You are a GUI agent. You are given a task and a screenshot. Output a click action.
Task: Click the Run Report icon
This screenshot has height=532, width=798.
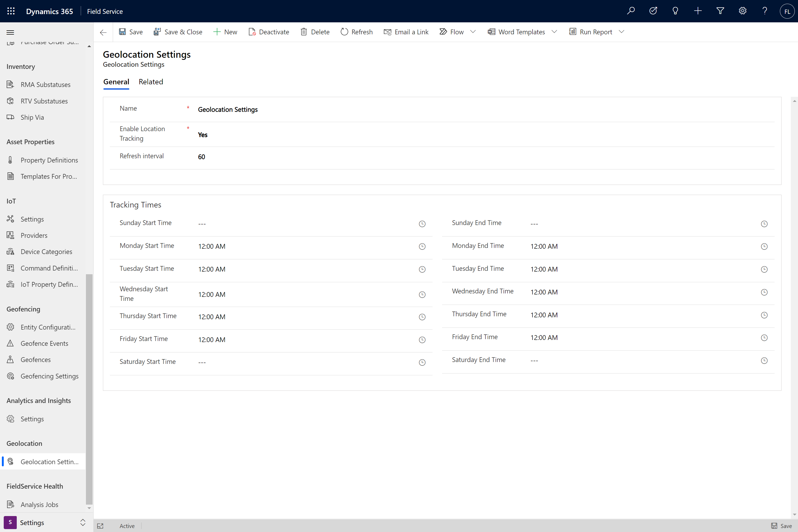click(572, 31)
